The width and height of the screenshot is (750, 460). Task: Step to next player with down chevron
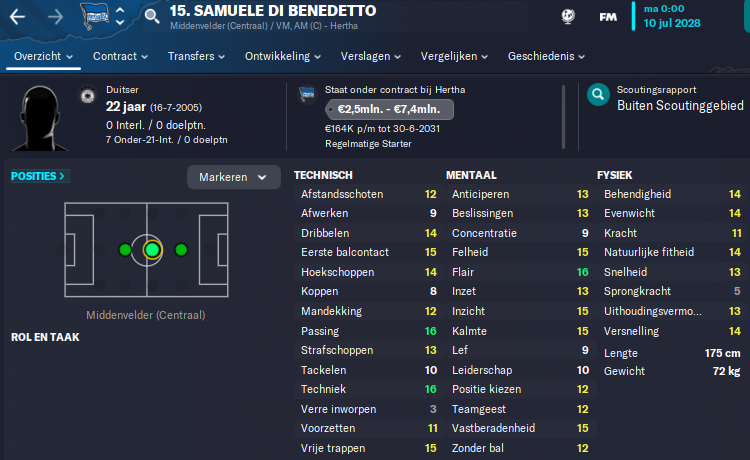click(x=121, y=22)
